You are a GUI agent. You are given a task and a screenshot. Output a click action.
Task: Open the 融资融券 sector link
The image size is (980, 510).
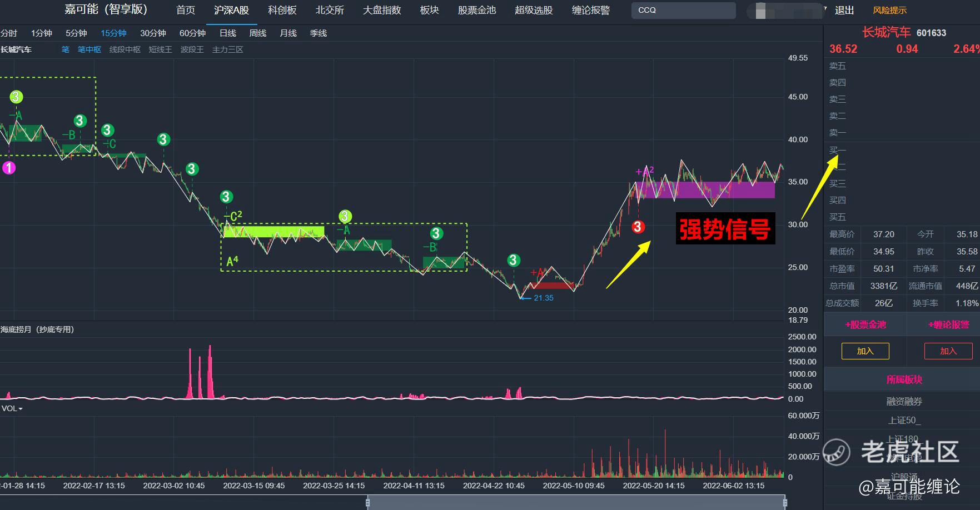tap(904, 401)
